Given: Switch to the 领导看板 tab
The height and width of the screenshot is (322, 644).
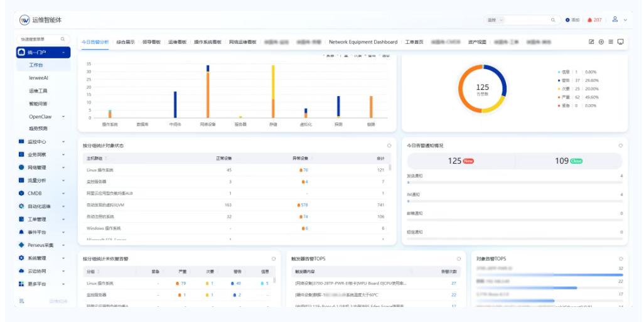Looking at the screenshot, I should (151, 42).
